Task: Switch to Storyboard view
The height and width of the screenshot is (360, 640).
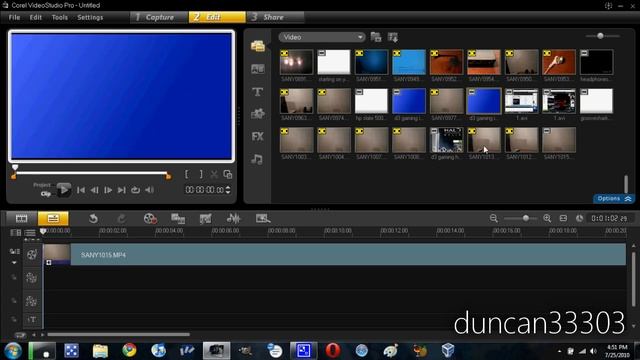Action: click(21, 218)
